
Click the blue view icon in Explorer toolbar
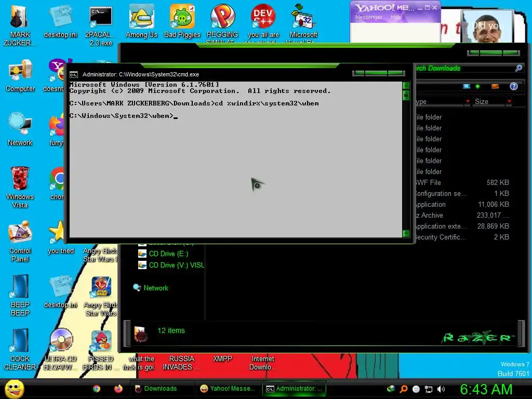[x=467, y=86]
